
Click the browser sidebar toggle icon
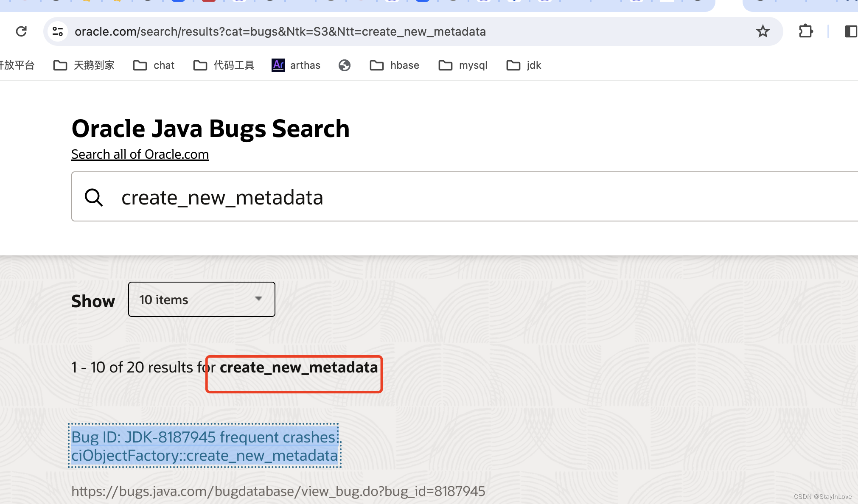pyautogui.click(x=851, y=31)
